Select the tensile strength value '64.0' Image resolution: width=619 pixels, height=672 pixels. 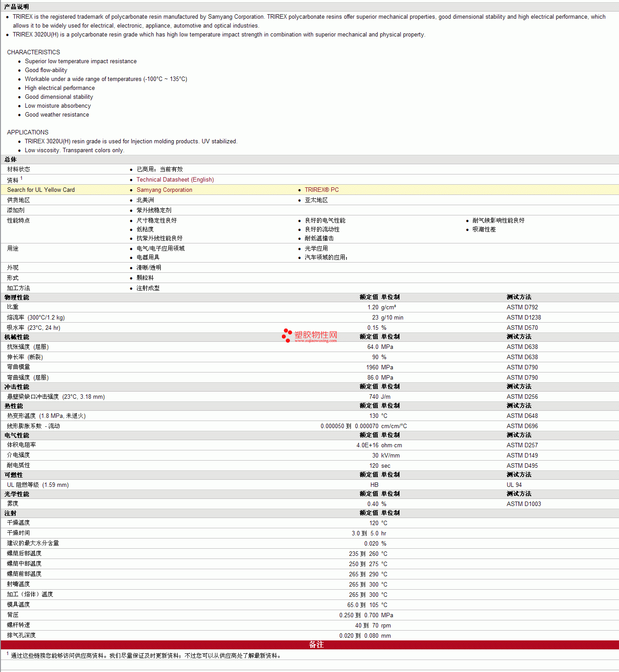(x=373, y=347)
